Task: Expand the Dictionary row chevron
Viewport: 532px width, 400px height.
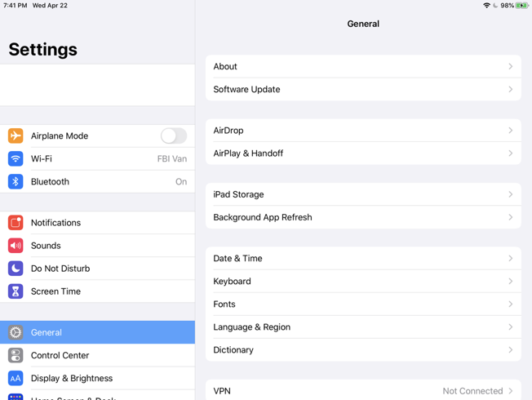Action: 511,350
